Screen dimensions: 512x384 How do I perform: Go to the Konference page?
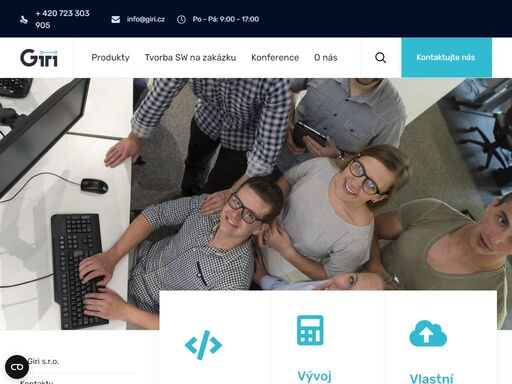pos(275,57)
